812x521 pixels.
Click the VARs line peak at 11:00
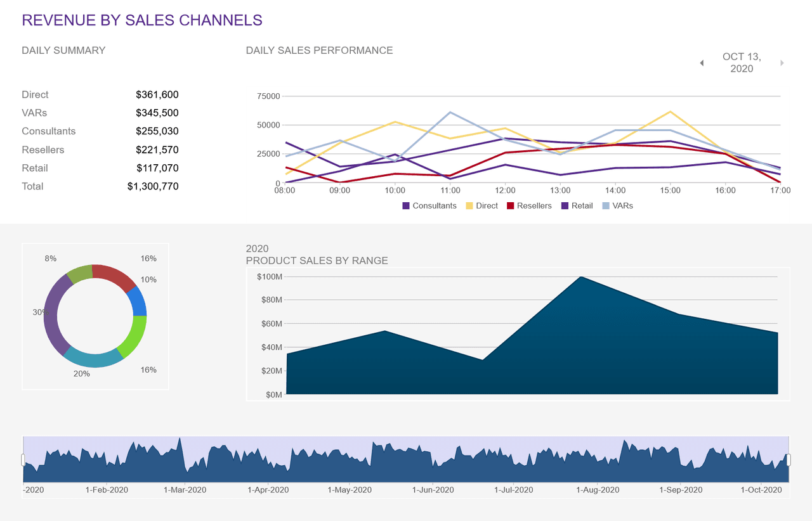[450, 112]
